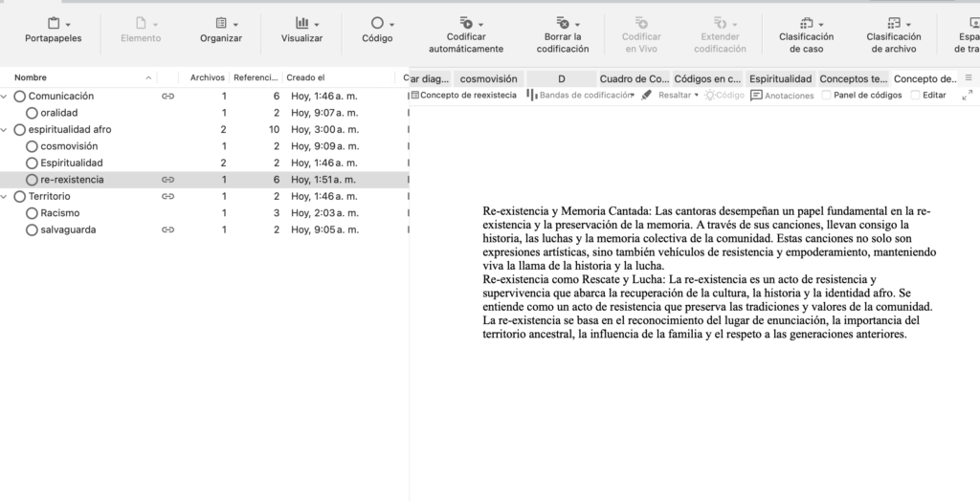
Task: Open the tab list menu icon
Action: [969, 78]
